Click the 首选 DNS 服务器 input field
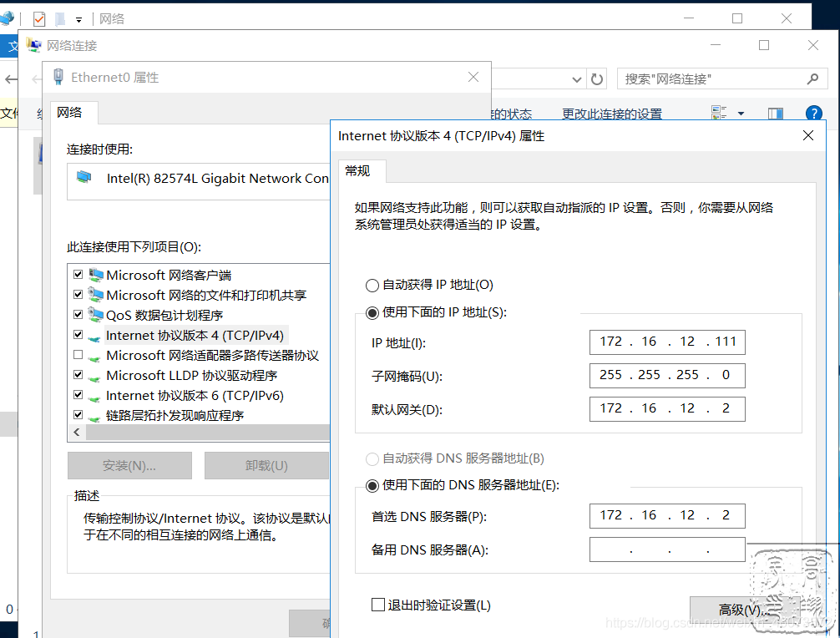 667,516
